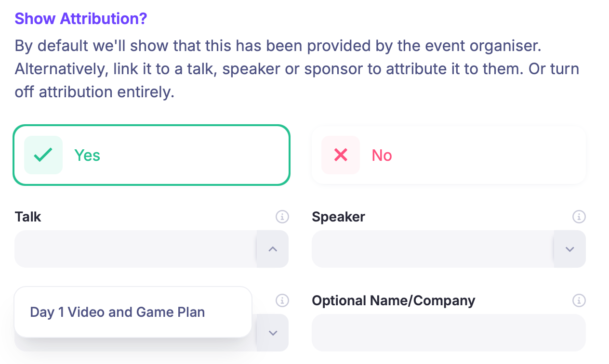Collapse the Talk dropdown using its chevron
This screenshot has width=609, height=364.
point(273,249)
